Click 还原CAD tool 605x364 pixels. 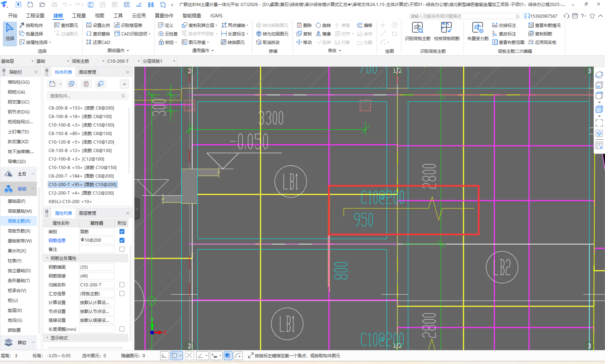pyautogui.click(x=98, y=42)
